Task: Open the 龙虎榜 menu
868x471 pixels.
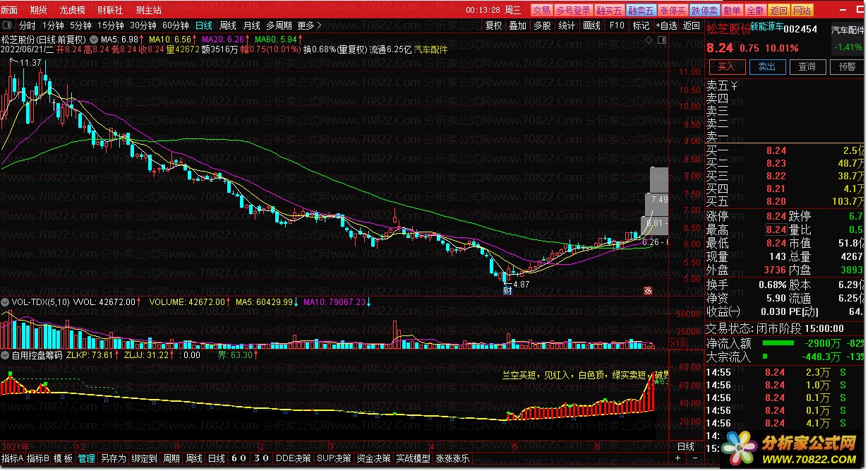Action: [x=72, y=10]
